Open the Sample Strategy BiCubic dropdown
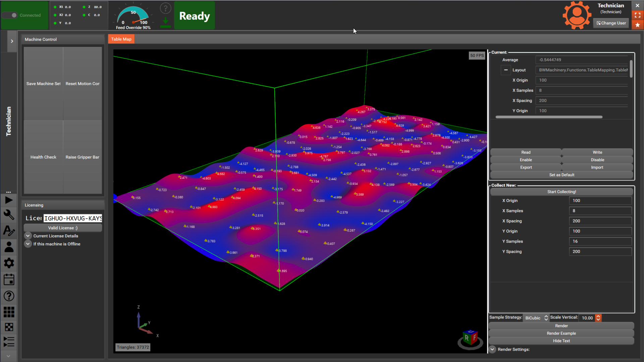 (x=536, y=318)
